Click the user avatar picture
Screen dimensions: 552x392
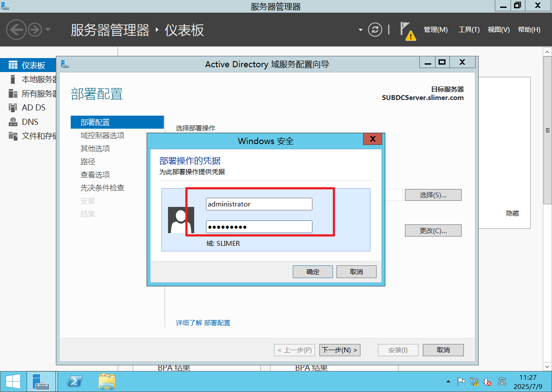(181, 220)
